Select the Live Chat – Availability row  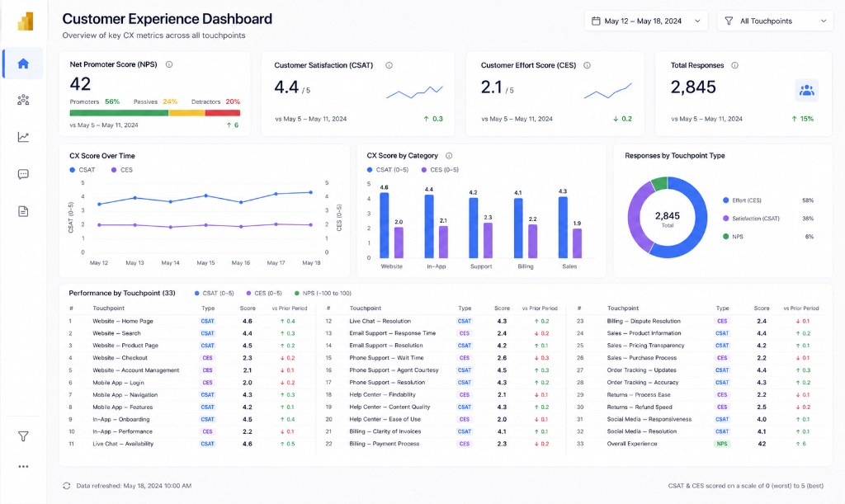(187, 444)
